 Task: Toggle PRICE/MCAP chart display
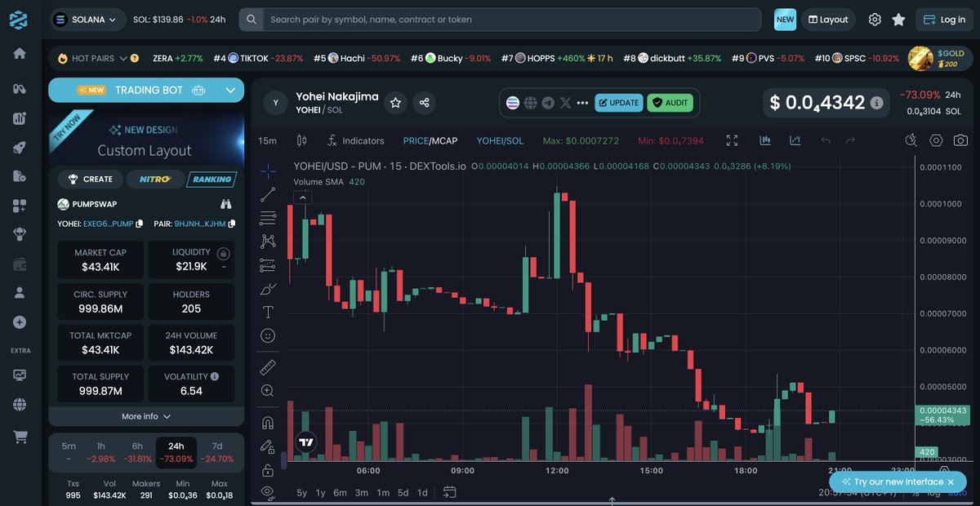coord(430,140)
